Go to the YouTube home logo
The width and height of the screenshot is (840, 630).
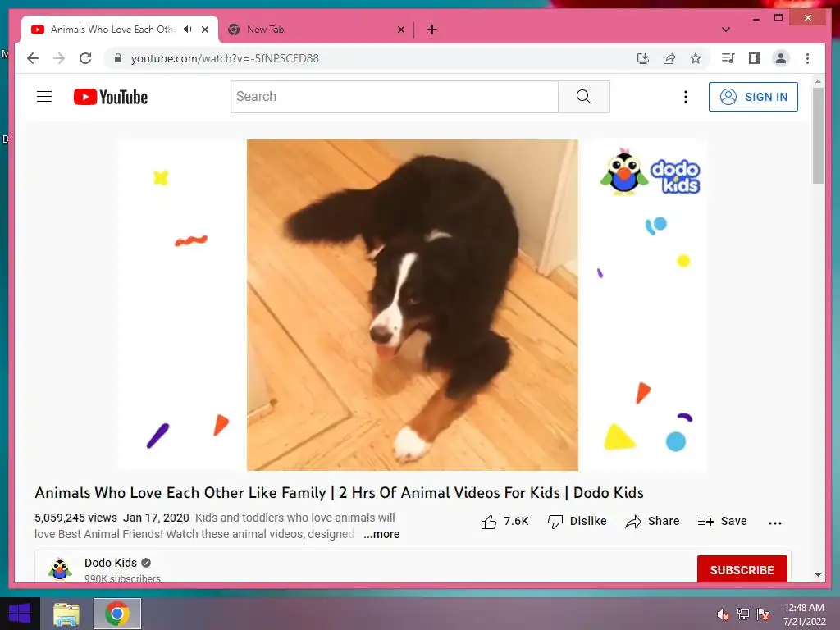111,97
